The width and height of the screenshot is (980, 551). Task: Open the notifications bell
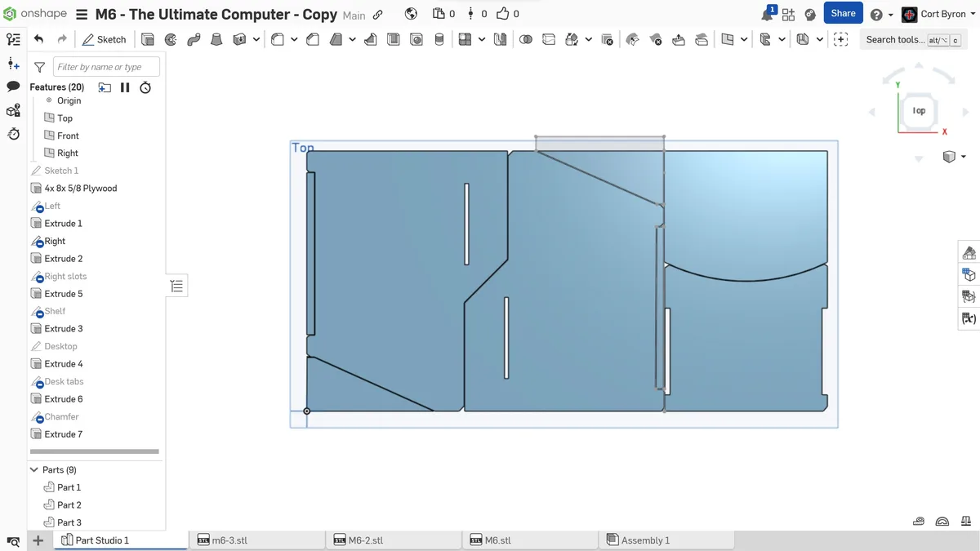click(x=768, y=14)
